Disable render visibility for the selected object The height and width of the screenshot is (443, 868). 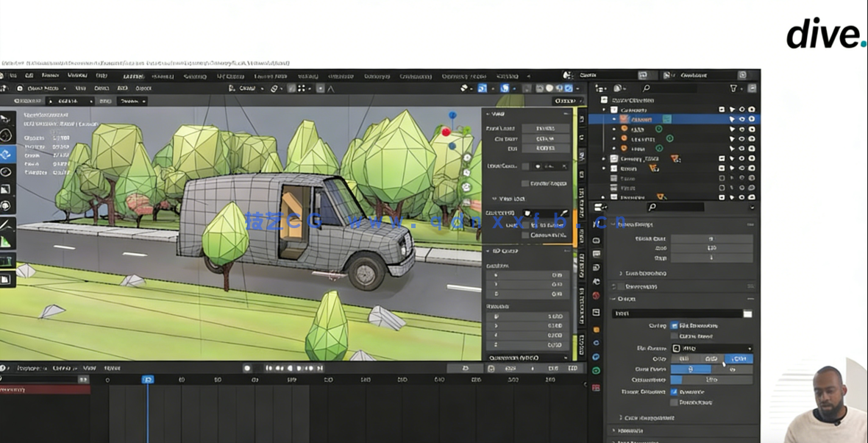[x=752, y=118]
